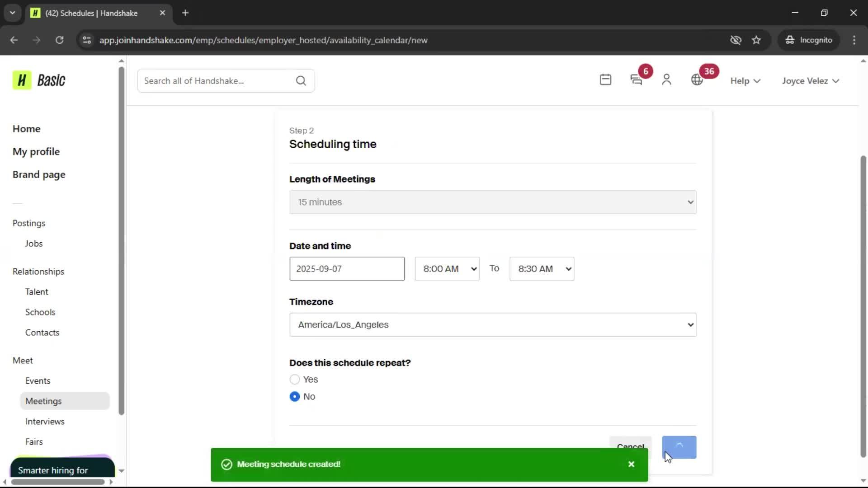Click the blue loading submit button
The height and width of the screenshot is (488, 868).
tap(679, 447)
